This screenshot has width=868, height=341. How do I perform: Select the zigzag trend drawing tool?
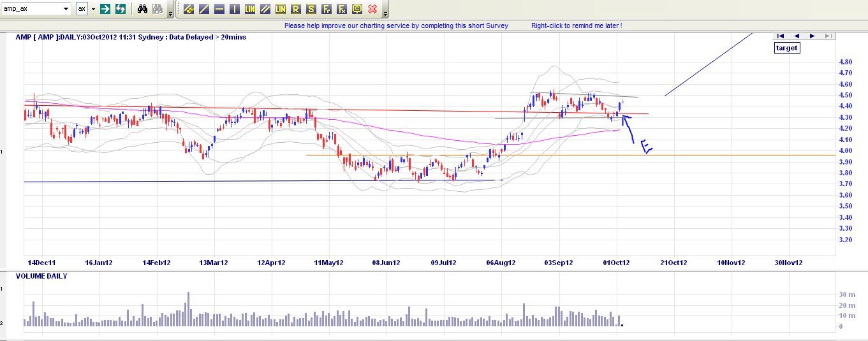(189, 9)
